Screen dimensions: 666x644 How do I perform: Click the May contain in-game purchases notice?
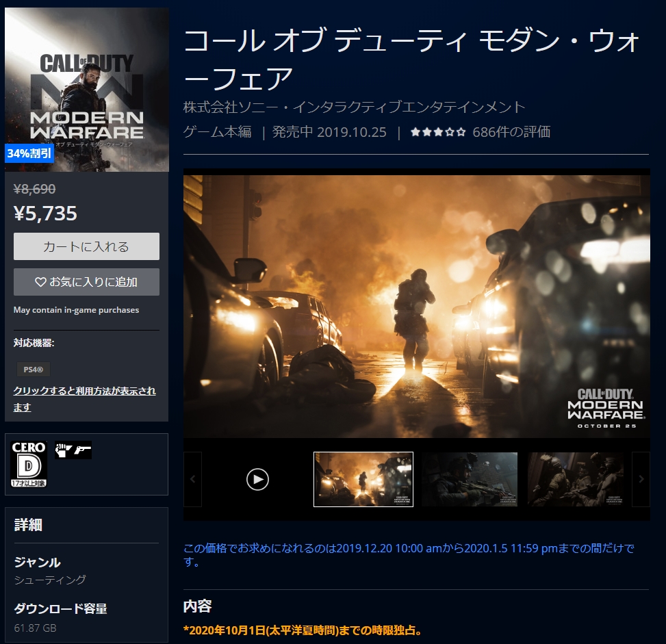[77, 310]
